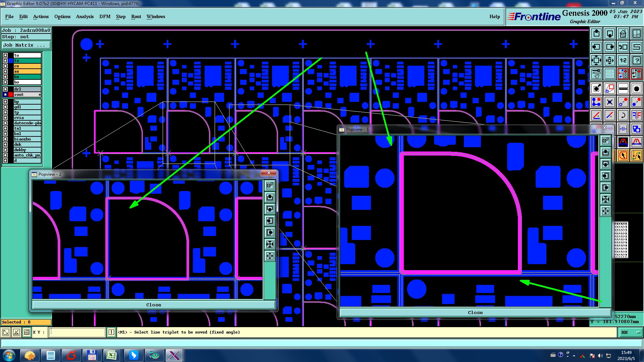Click Close button in Popview 1
This screenshot has width=644, height=362.
pyautogui.click(x=475, y=312)
